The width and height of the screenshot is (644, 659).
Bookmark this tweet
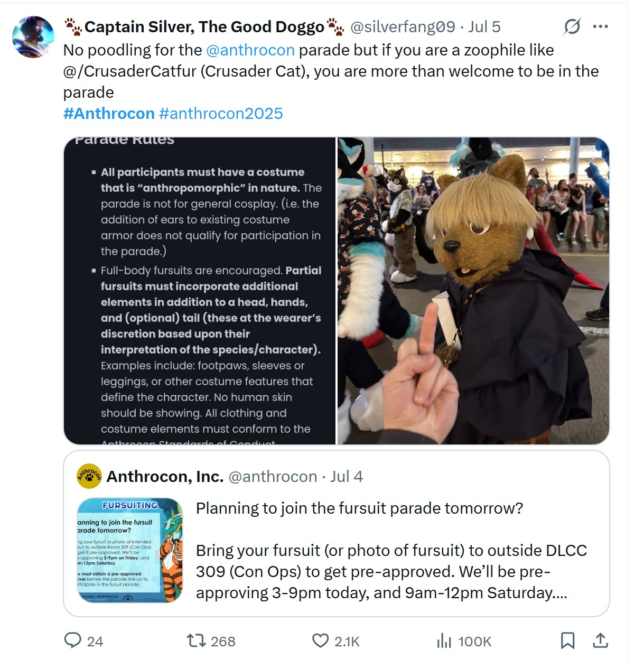(x=567, y=641)
